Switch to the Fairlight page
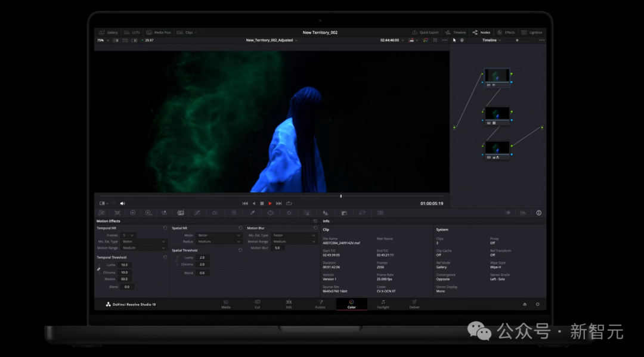The image size is (644, 357). (x=383, y=304)
